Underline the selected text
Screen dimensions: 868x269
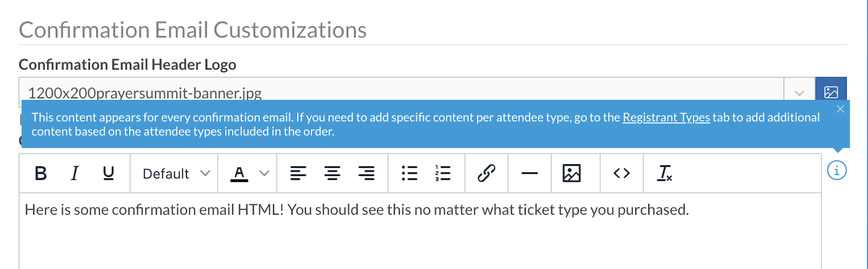click(x=108, y=173)
